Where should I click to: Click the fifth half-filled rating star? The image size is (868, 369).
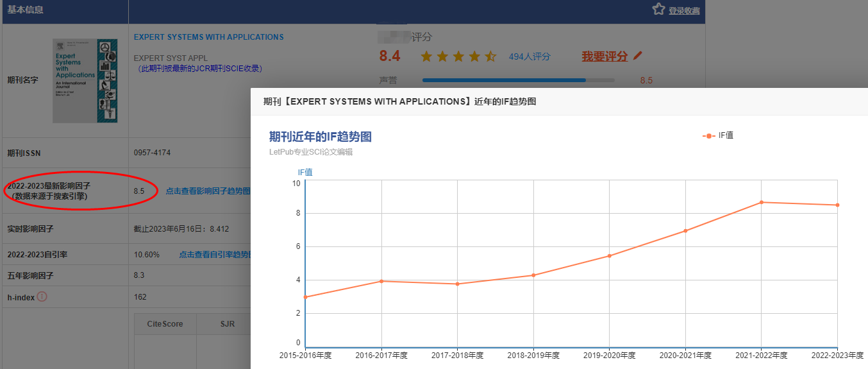point(490,56)
